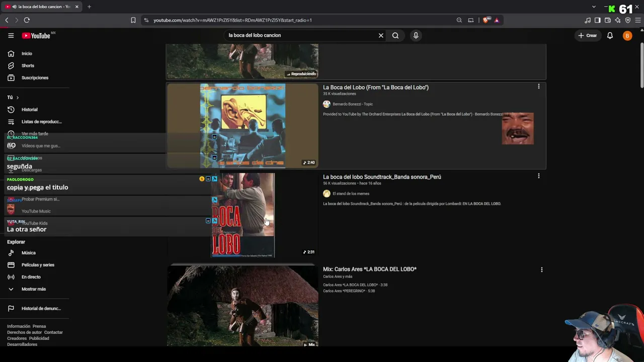
Task: Click the El stand de los memes avatar
Action: [x=327, y=194]
